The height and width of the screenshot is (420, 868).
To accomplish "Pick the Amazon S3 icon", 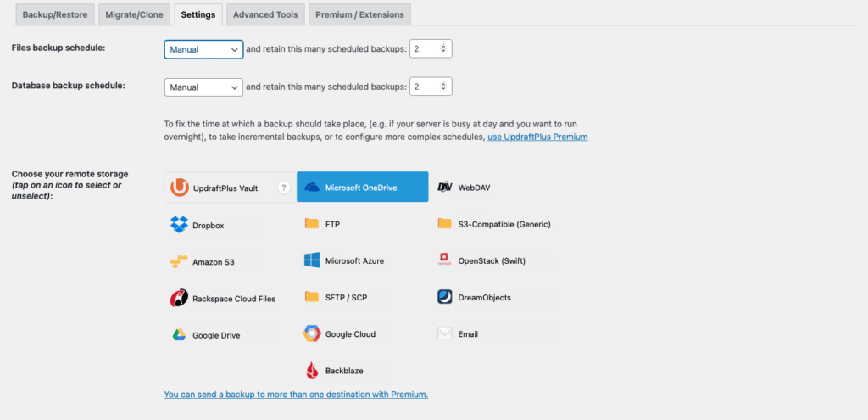I will (x=179, y=262).
